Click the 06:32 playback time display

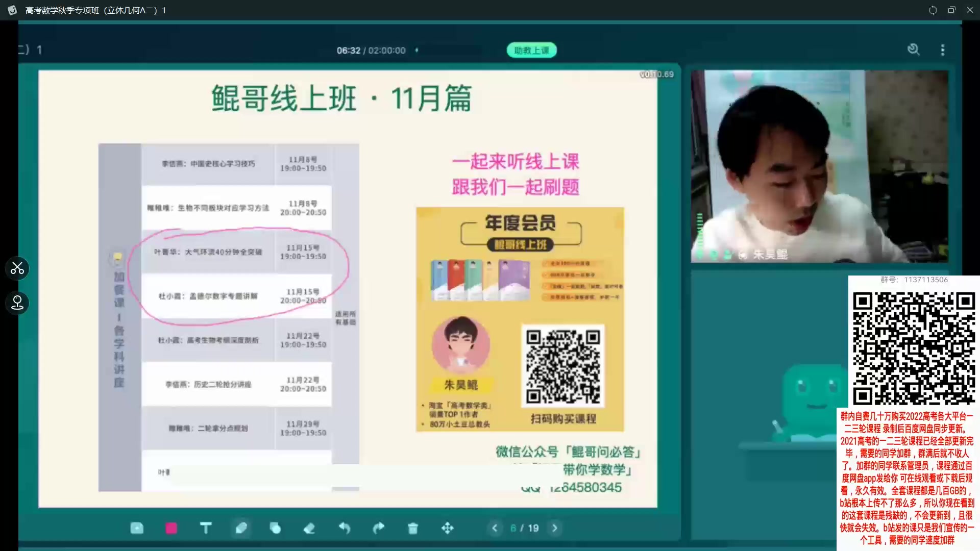349,50
